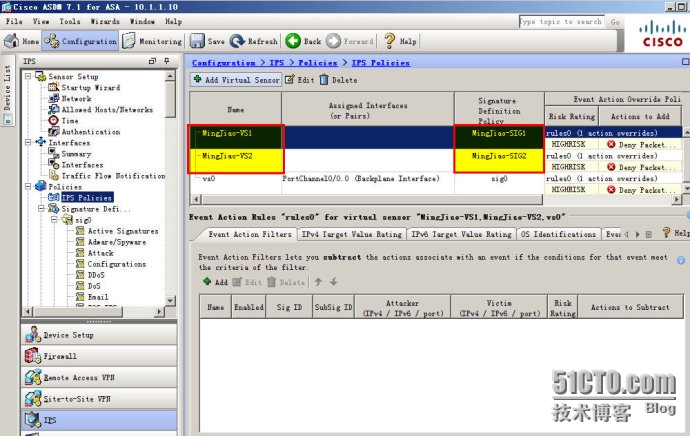Switch to OS Identifications tab

[x=558, y=234]
